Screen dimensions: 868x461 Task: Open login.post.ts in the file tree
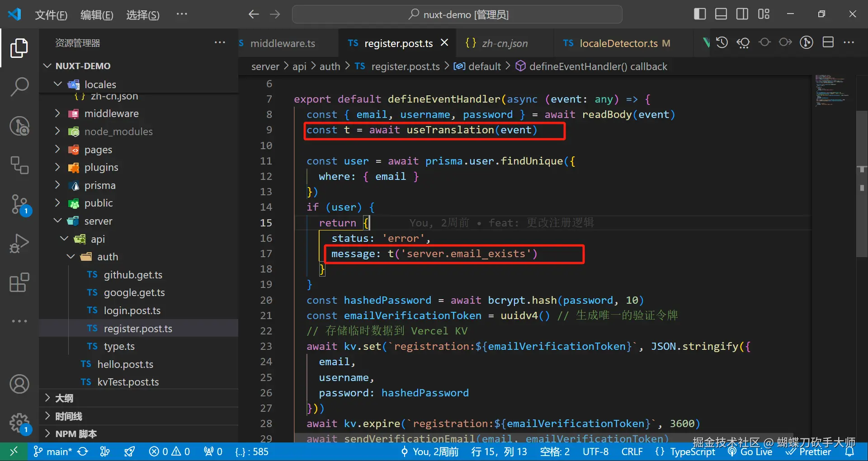pos(132,310)
